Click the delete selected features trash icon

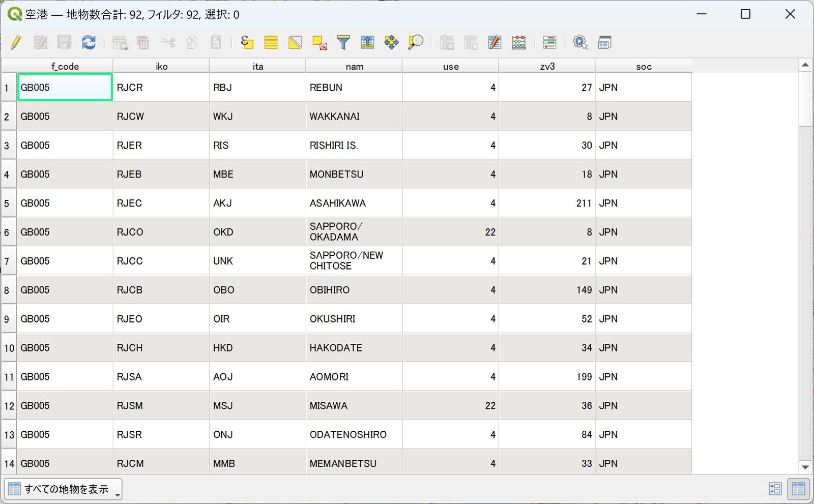143,42
